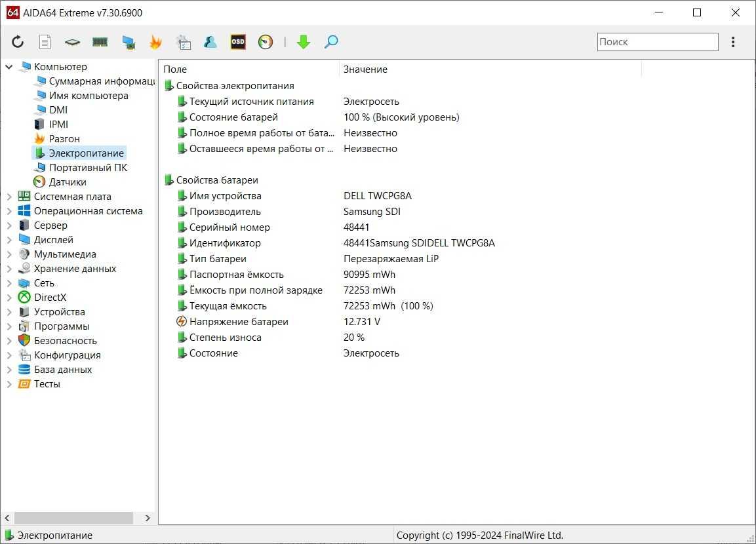Expand the Системная плата node
This screenshot has height=544, width=756.
[x=9, y=197]
